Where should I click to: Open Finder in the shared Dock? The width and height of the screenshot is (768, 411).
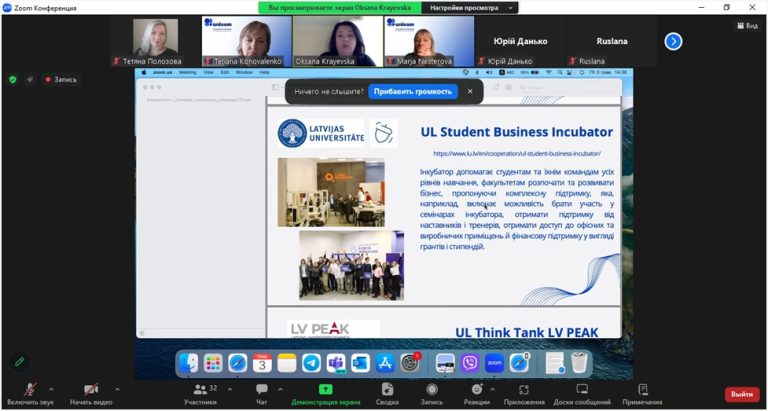189,363
